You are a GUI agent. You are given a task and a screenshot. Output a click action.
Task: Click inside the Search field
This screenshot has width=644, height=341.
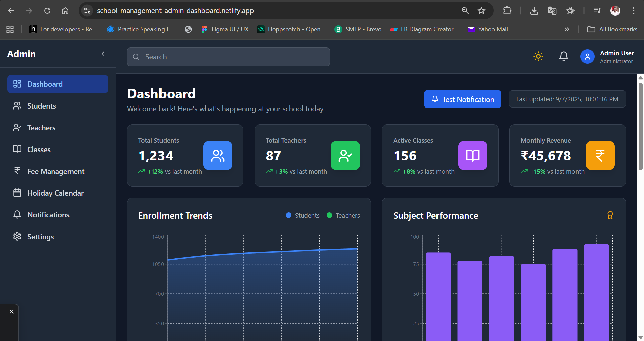pyautogui.click(x=228, y=57)
